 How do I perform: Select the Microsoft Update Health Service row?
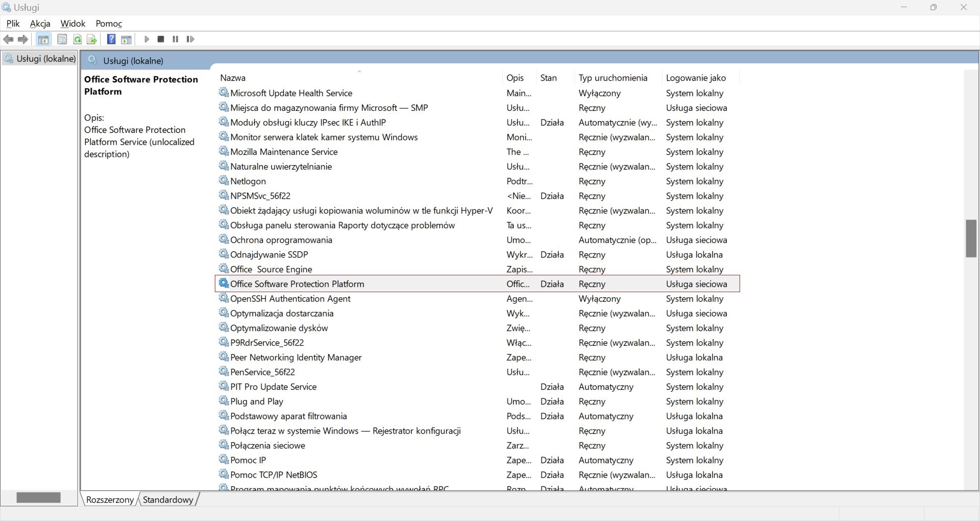click(477, 93)
